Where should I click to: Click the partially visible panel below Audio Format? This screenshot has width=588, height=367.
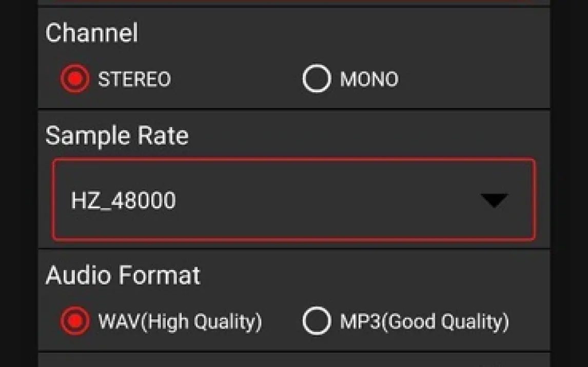[x=293, y=360]
